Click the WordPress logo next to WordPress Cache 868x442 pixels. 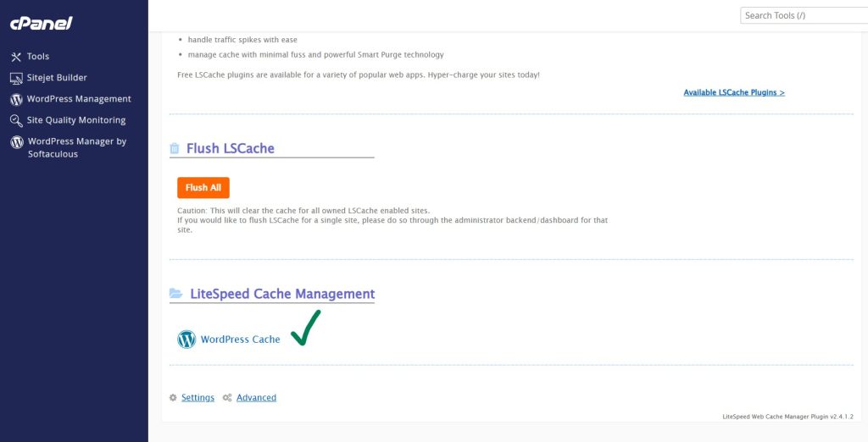(x=186, y=339)
